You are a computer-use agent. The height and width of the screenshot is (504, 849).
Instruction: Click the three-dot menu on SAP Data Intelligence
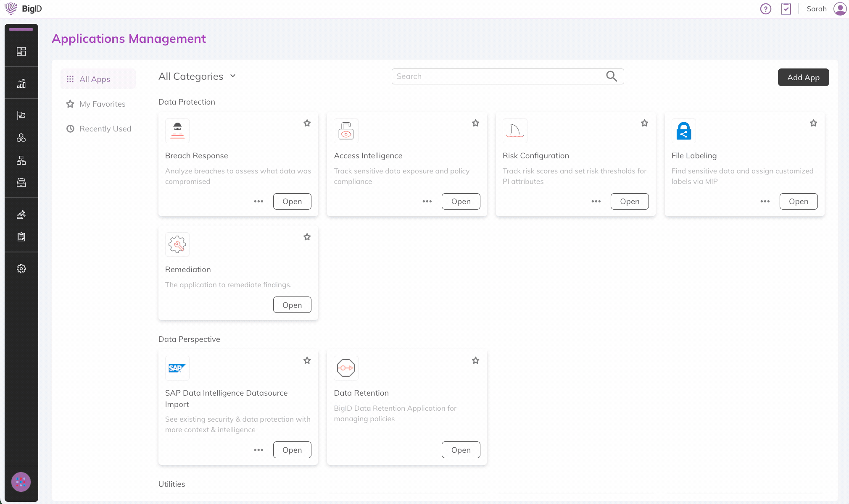(x=258, y=449)
